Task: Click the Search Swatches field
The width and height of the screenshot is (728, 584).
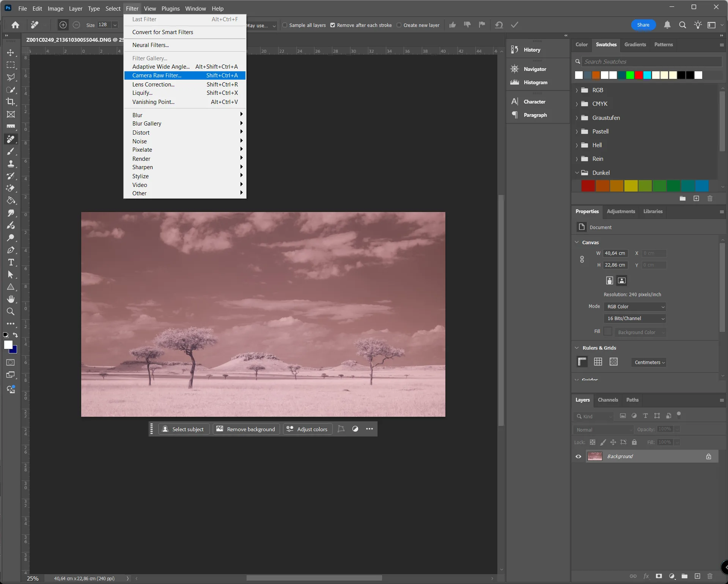Action: 651,62
